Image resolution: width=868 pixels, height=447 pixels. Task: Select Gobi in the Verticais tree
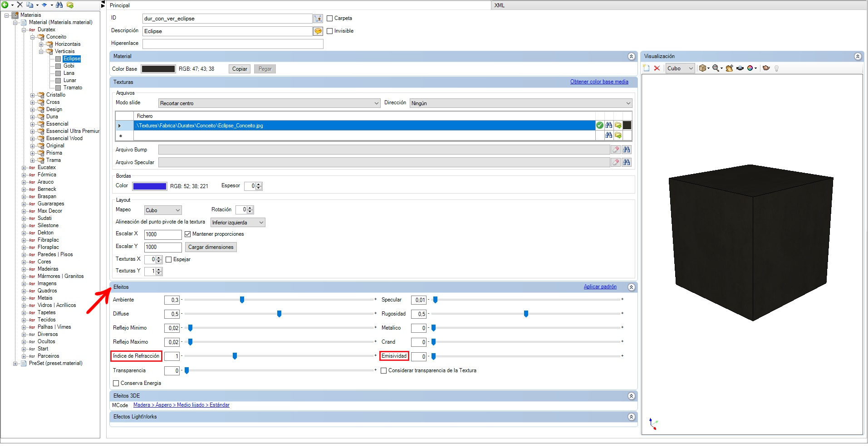(x=69, y=66)
